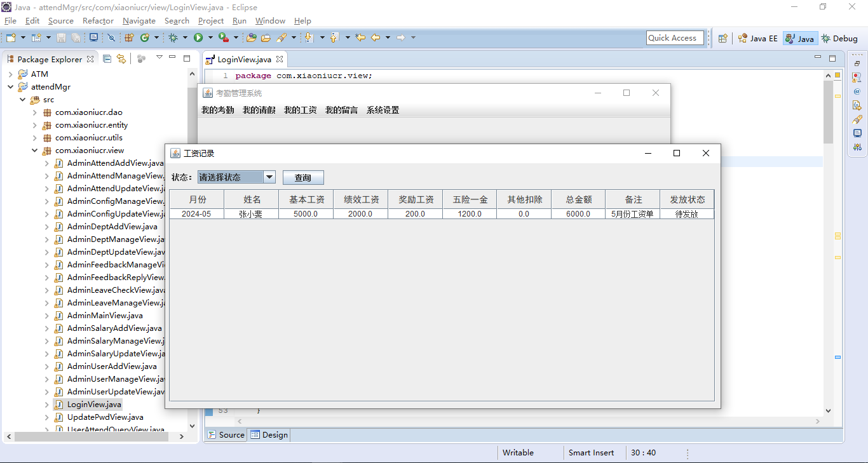Viewport: 868px width, 463px height.
Task: Go to Previous Annotation toolbar icon
Action: pyautogui.click(x=334, y=38)
